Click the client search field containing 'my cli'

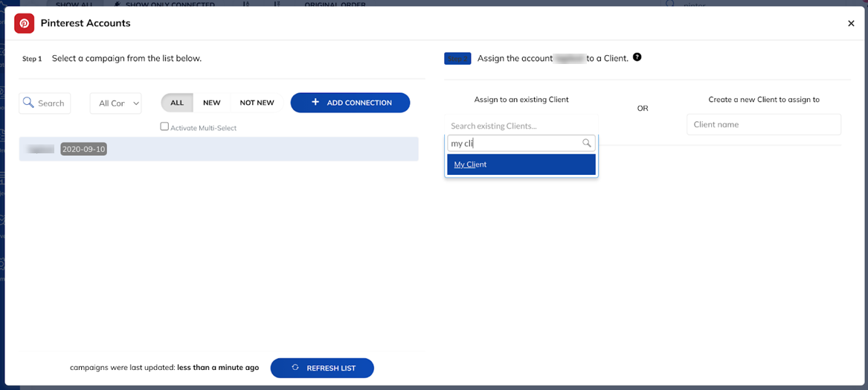click(521, 144)
